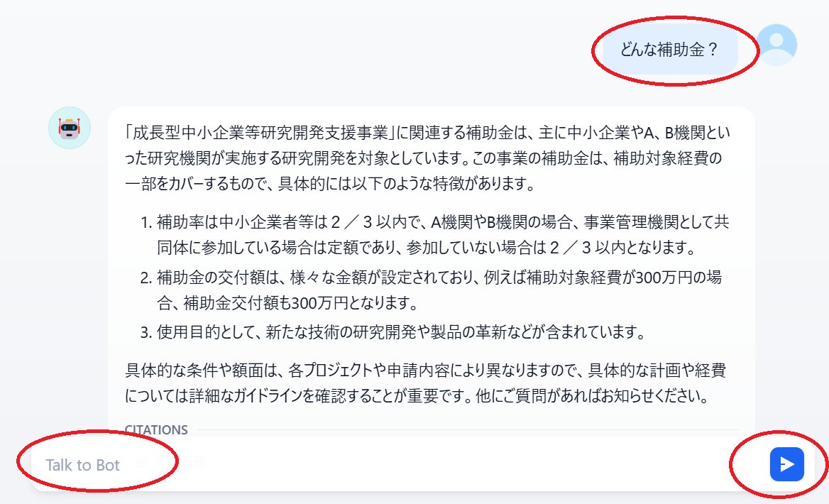Send the message with the blue arrow button
The height and width of the screenshot is (504, 829).
786,464
